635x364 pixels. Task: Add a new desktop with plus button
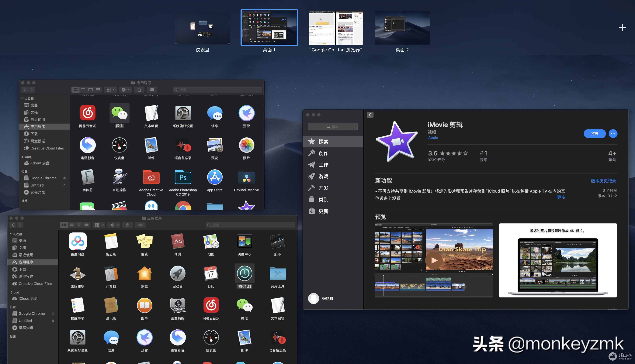622,28
